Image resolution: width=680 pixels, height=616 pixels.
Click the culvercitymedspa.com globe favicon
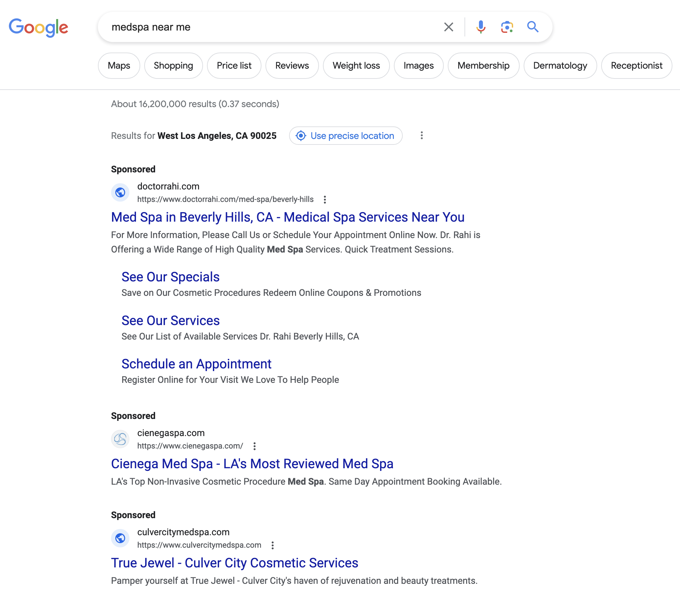(x=121, y=538)
